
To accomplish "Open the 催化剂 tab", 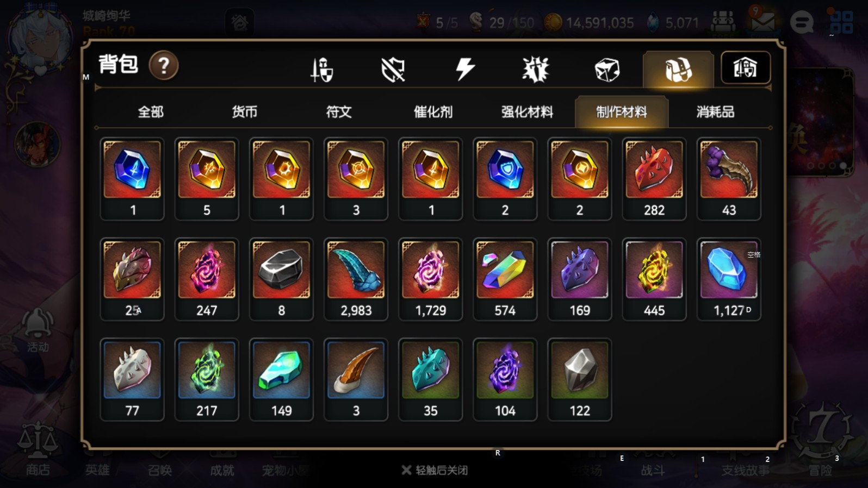I will point(433,112).
